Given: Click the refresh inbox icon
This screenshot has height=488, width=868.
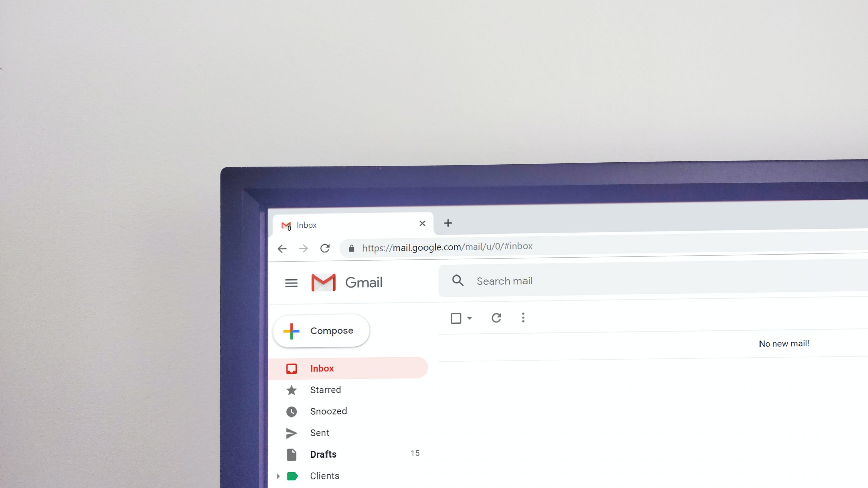Looking at the screenshot, I should (496, 318).
